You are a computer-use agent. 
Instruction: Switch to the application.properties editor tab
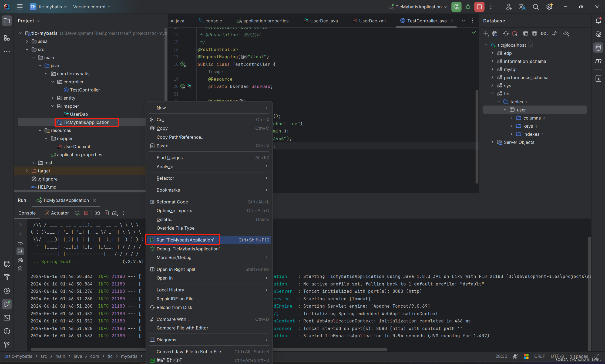click(x=263, y=21)
